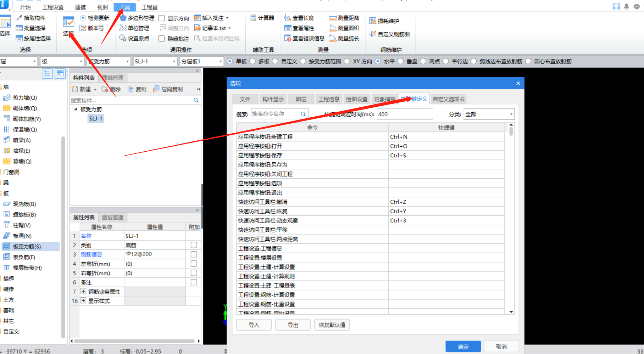Open 自定义钢筋图 custom rebar diagram

[389, 34]
